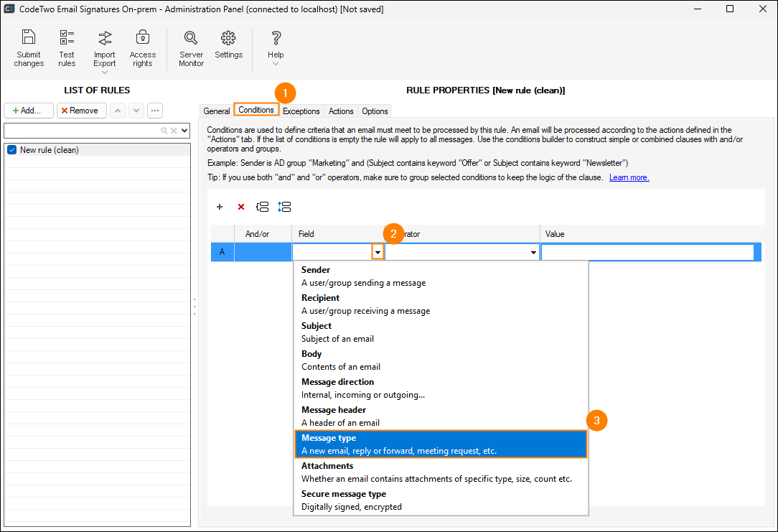Toggle the New rule (clean) checkbox
The height and width of the screenshot is (532, 778).
pyautogui.click(x=11, y=150)
